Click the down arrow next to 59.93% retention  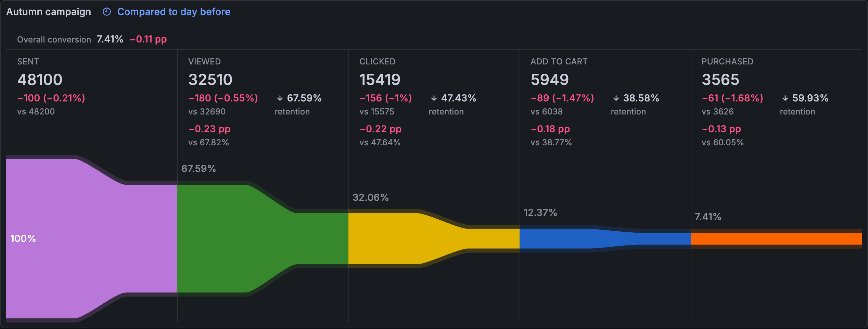coord(785,98)
